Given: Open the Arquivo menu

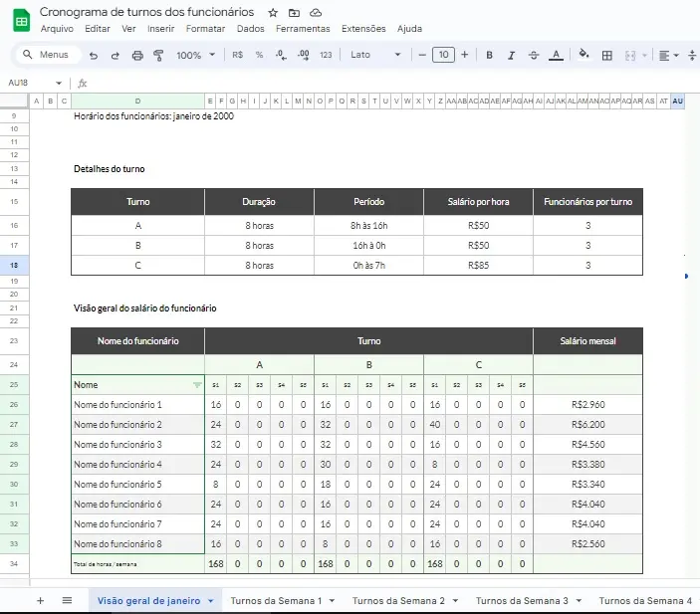Looking at the screenshot, I should click(x=57, y=29).
